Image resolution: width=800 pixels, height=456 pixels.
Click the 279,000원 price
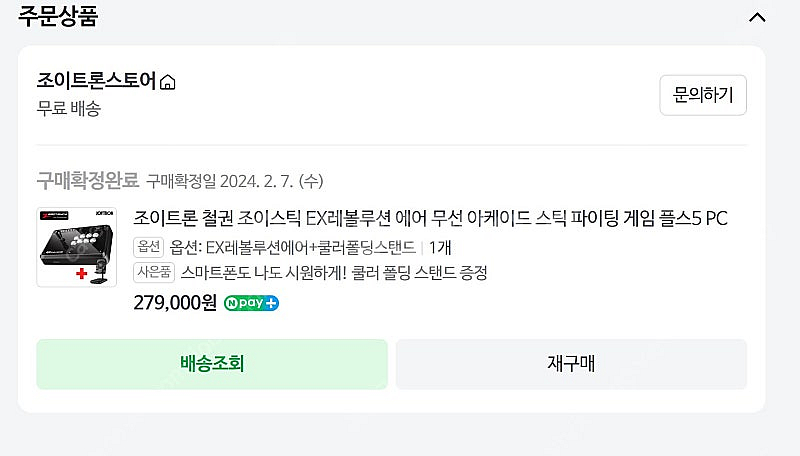pyautogui.click(x=175, y=302)
